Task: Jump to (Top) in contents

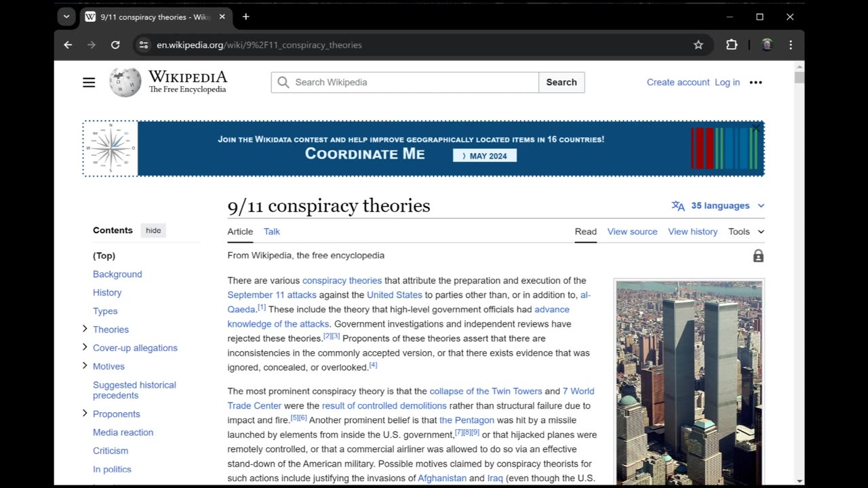Action: (x=104, y=256)
